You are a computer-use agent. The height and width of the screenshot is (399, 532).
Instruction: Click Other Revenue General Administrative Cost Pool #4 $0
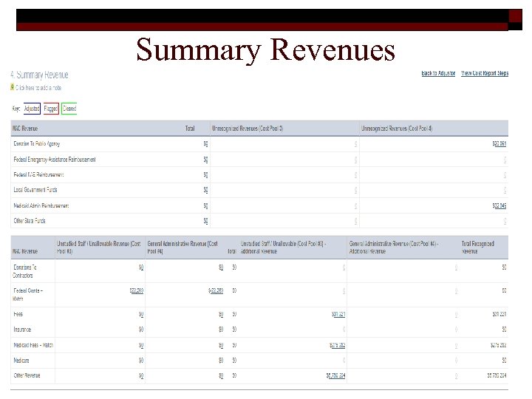coord(221,375)
